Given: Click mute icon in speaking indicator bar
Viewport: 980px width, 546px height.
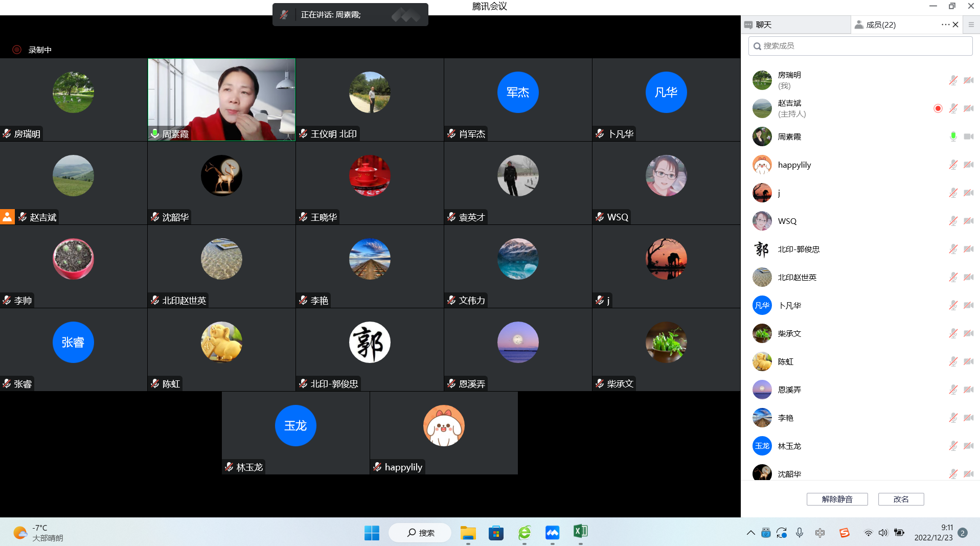Looking at the screenshot, I should click(284, 15).
